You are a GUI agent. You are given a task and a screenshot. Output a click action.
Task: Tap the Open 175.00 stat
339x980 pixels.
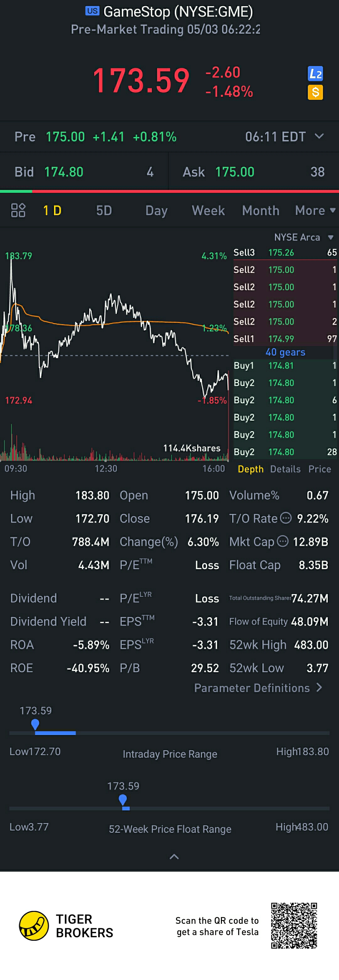pos(169,495)
